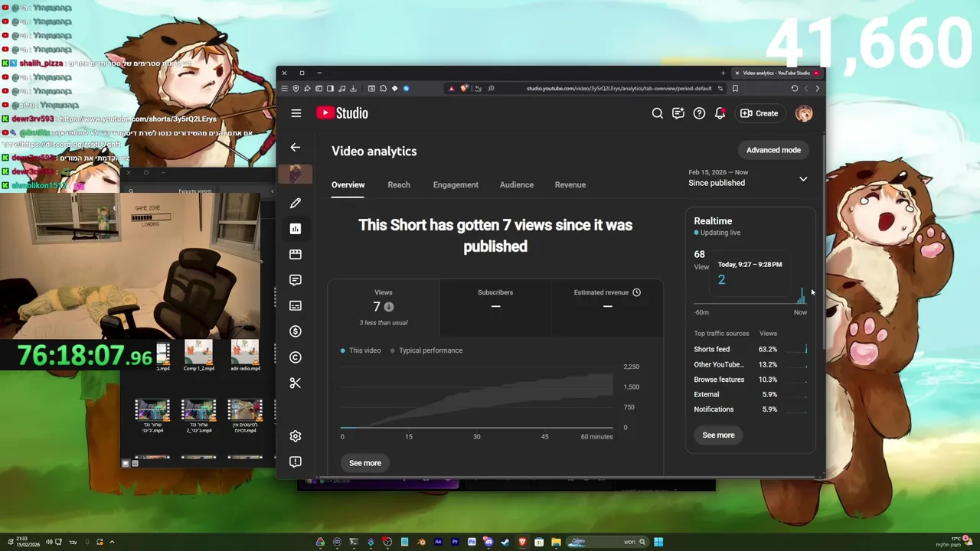
Task: Click the volume speaker icon in system tray
Action: [49, 542]
